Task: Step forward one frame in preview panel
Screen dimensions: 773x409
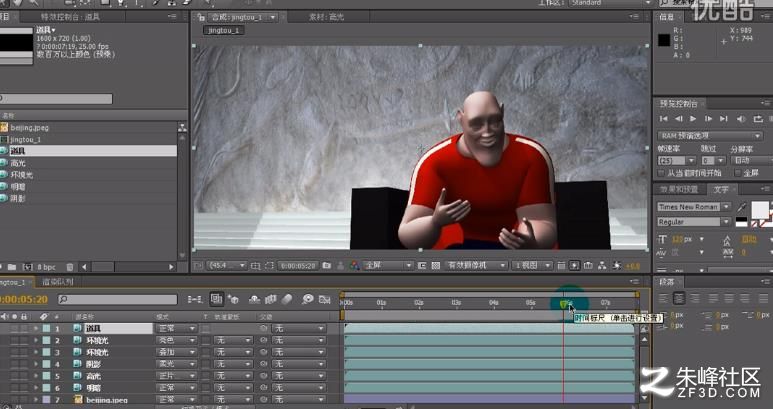Action: point(708,119)
